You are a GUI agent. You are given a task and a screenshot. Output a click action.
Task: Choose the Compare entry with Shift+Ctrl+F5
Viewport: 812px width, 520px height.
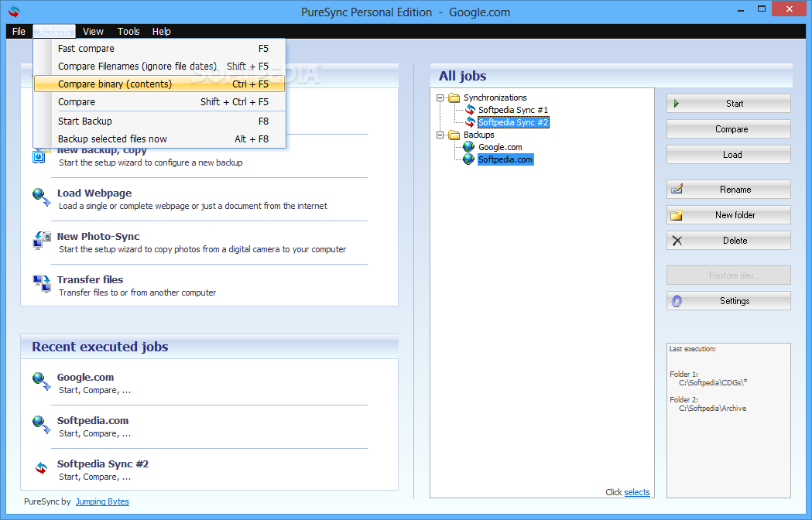159,102
